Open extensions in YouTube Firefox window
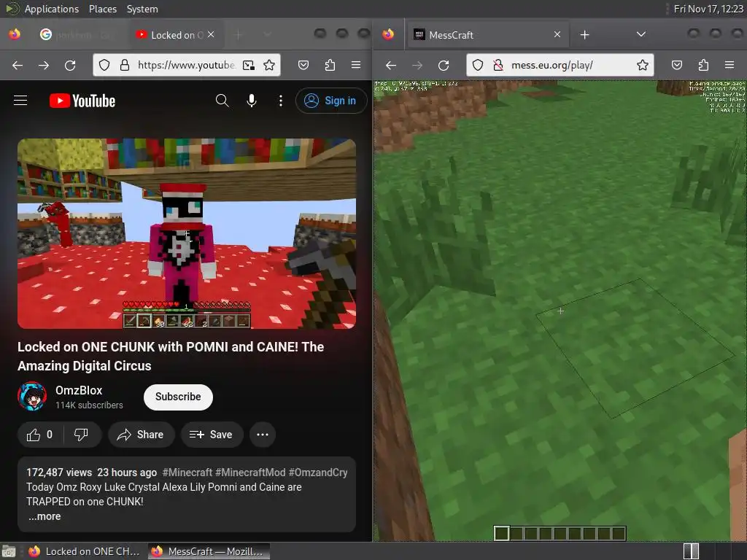The height and width of the screenshot is (560, 747). [330, 65]
